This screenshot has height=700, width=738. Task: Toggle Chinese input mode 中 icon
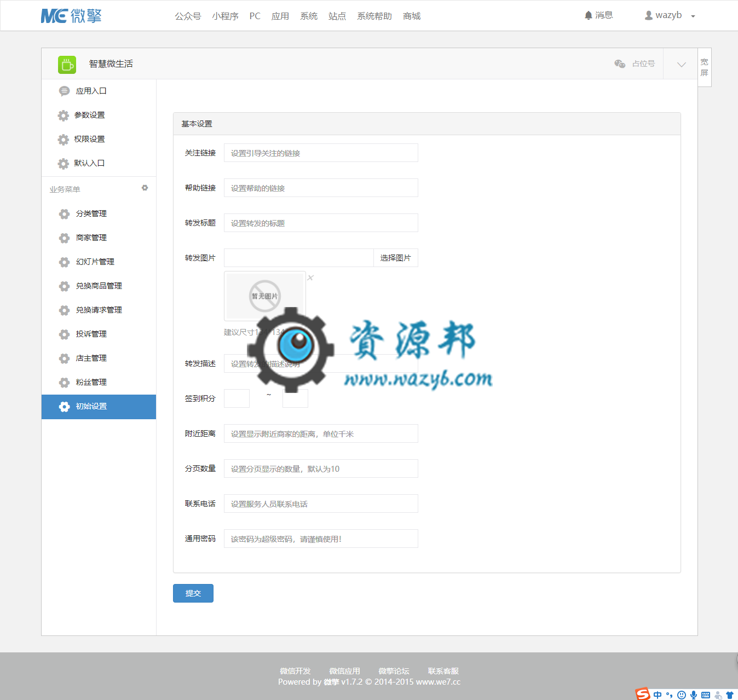[658, 695]
